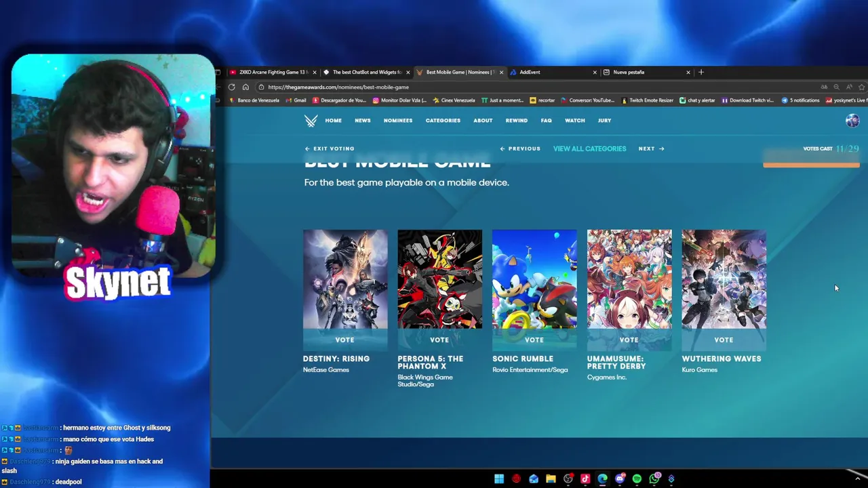Click VIEW ALL CATEGORIES link

tap(589, 148)
